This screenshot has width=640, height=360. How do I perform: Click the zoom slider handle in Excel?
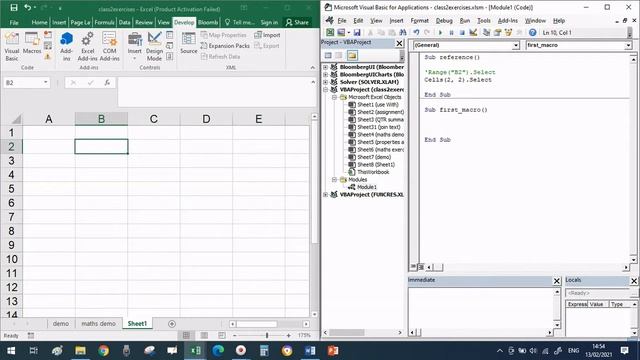267,336
